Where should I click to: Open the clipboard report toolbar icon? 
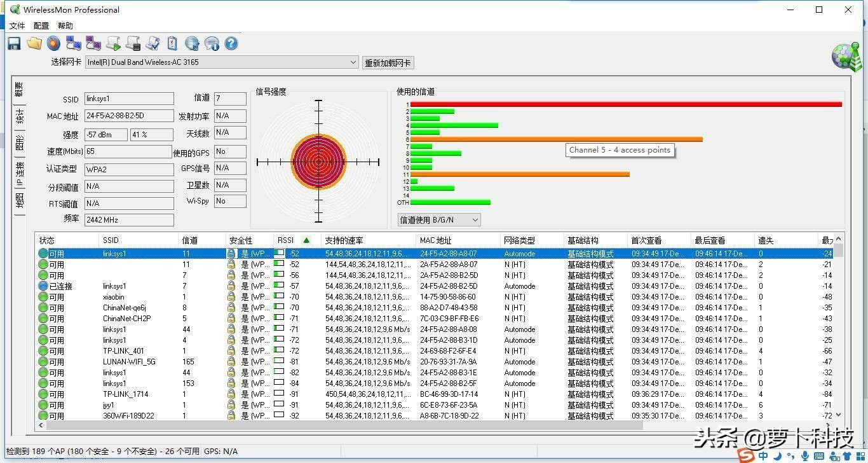[x=172, y=43]
